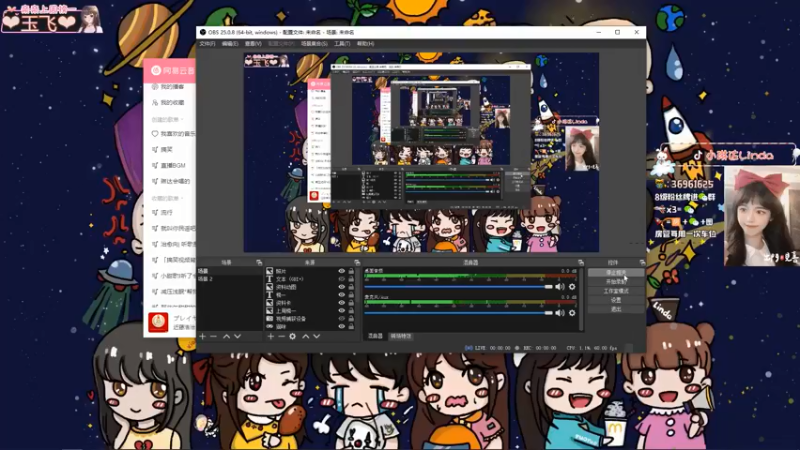Screen dimensions: 800x450
Task: Open 设置 from 控件 panel
Action: 616,300
